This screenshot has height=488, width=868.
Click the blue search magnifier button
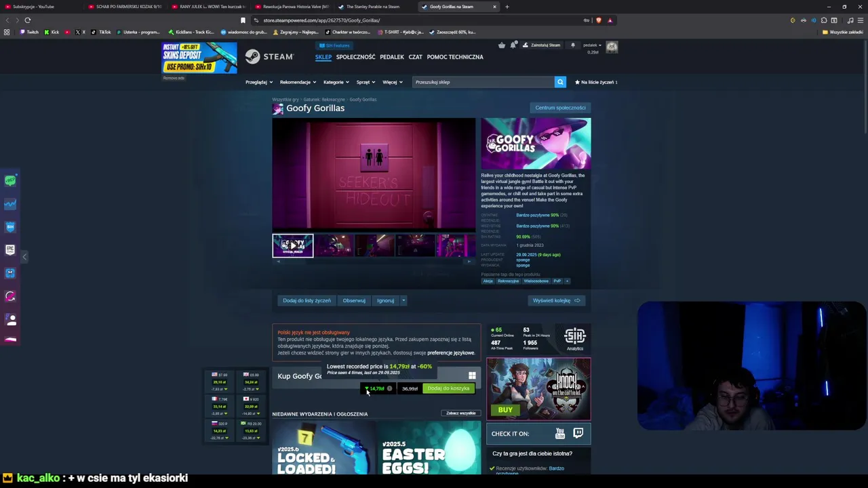[x=560, y=82]
